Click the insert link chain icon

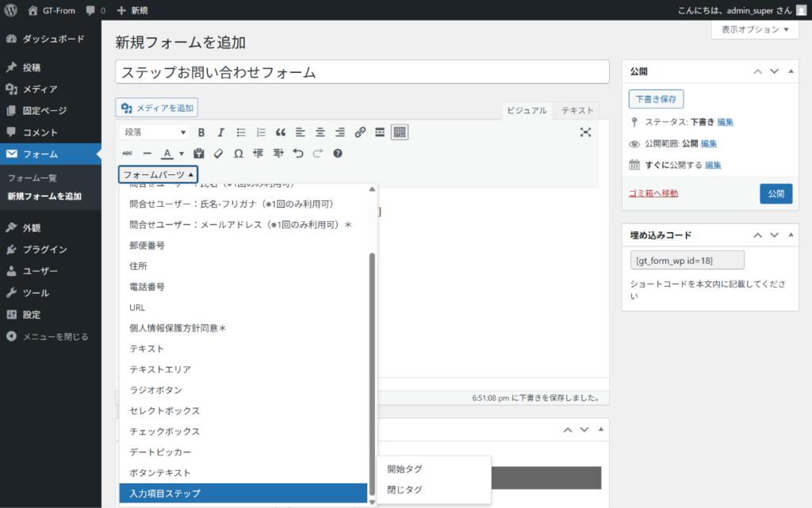[x=360, y=132]
